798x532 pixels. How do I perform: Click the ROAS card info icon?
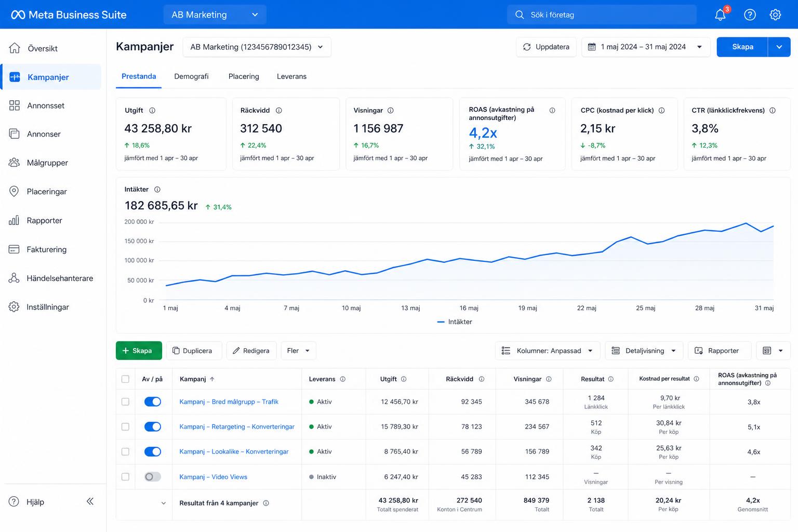click(x=552, y=111)
